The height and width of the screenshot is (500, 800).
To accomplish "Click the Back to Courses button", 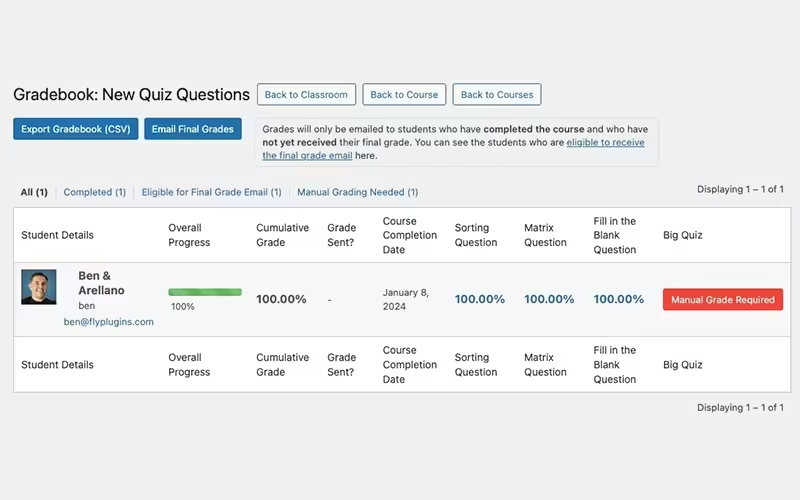I will (x=497, y=95).
